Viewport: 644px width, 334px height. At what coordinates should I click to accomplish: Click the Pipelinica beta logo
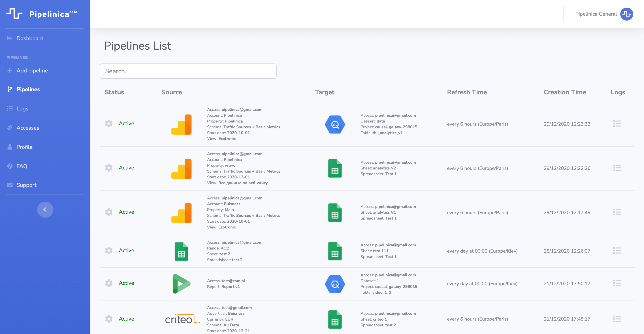pos(42,14)
